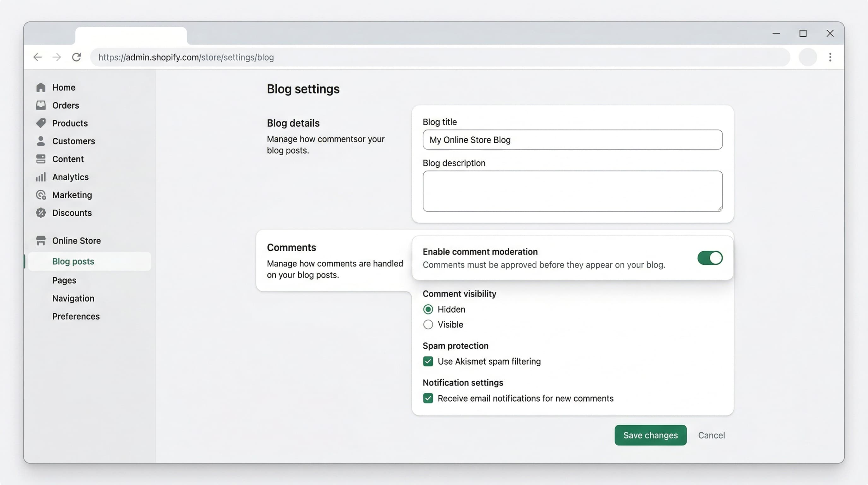Select the Visible comment visibility option
The width and height of the screenshot is (868, 485).
click(428, 325)
